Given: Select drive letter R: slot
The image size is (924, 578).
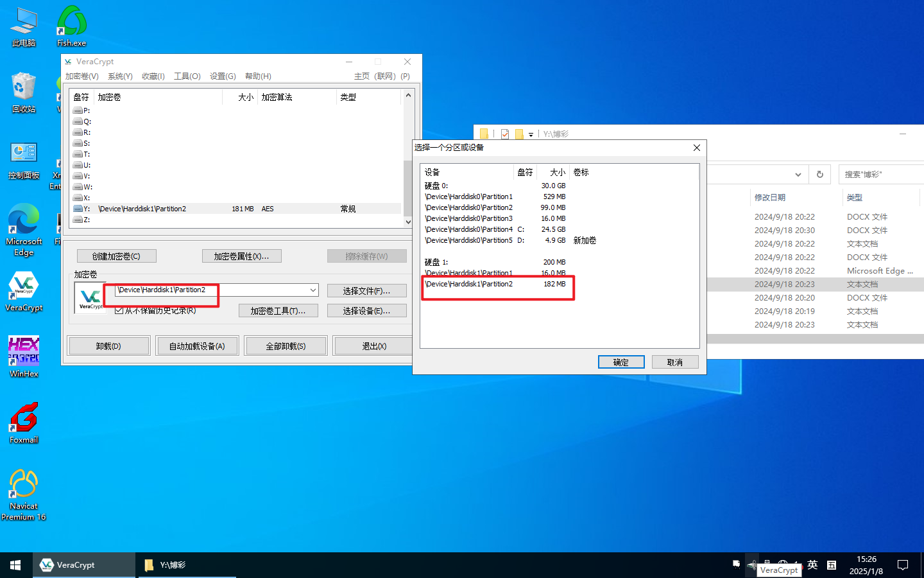Looking at the screenshot, I should tap(82, 132).
